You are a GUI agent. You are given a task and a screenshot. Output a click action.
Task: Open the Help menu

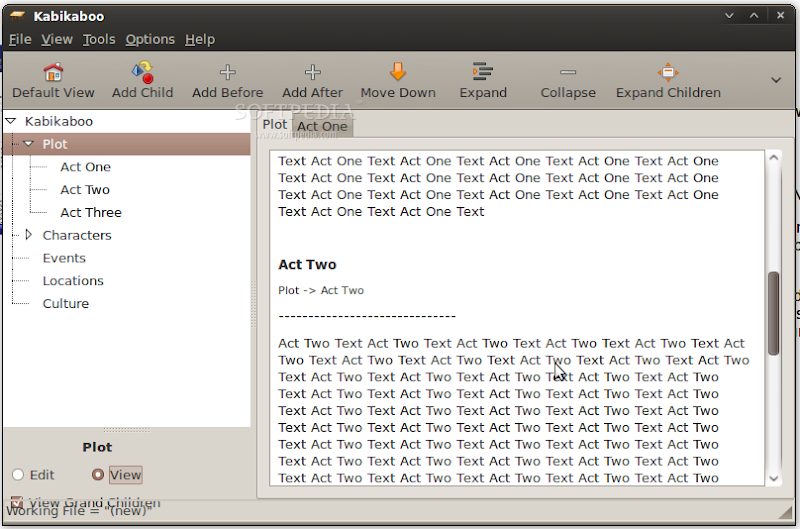click(x=199, y=39)
